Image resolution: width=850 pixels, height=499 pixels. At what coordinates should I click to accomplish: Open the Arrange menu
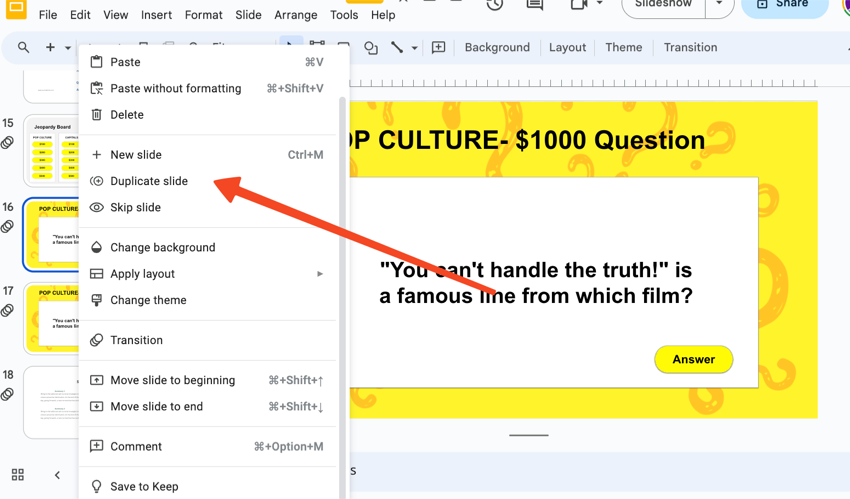295,15
